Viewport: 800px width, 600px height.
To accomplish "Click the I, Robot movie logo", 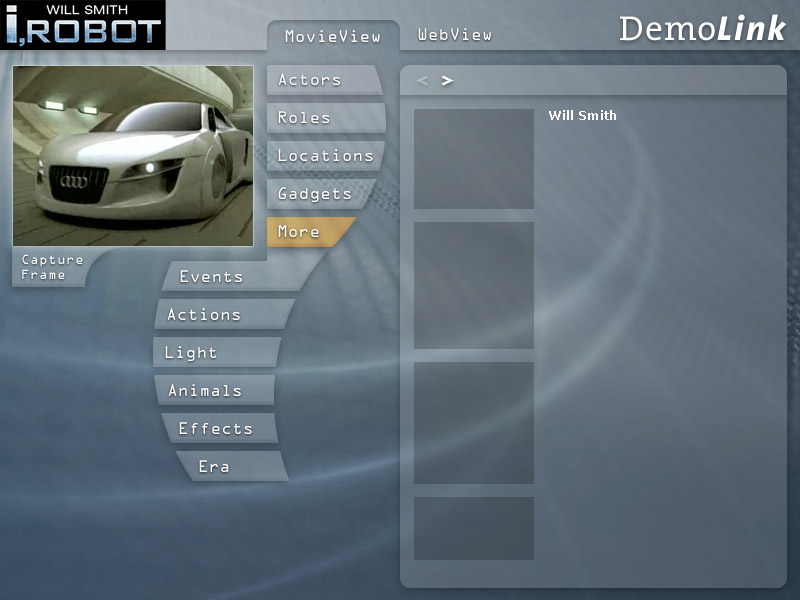I will pos(83,25).
